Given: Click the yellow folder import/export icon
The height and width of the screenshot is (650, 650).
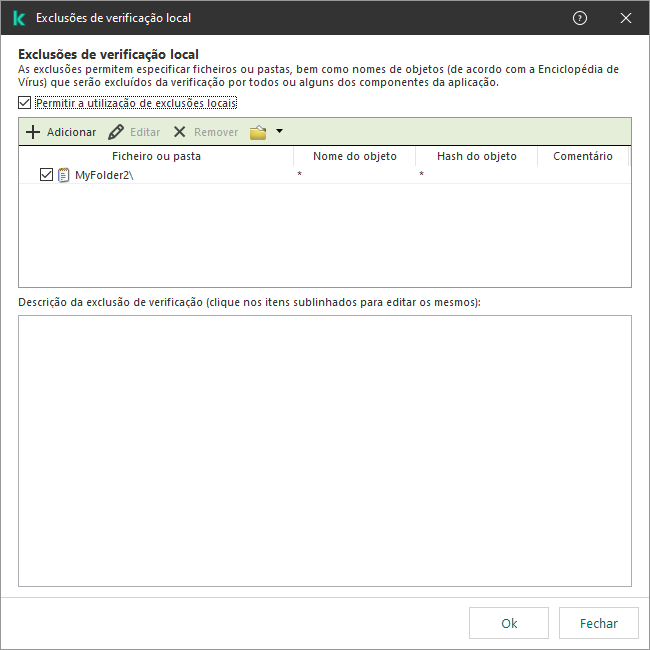Looking at the screenshot, I should pyautogui.click(x=258, y=133).
